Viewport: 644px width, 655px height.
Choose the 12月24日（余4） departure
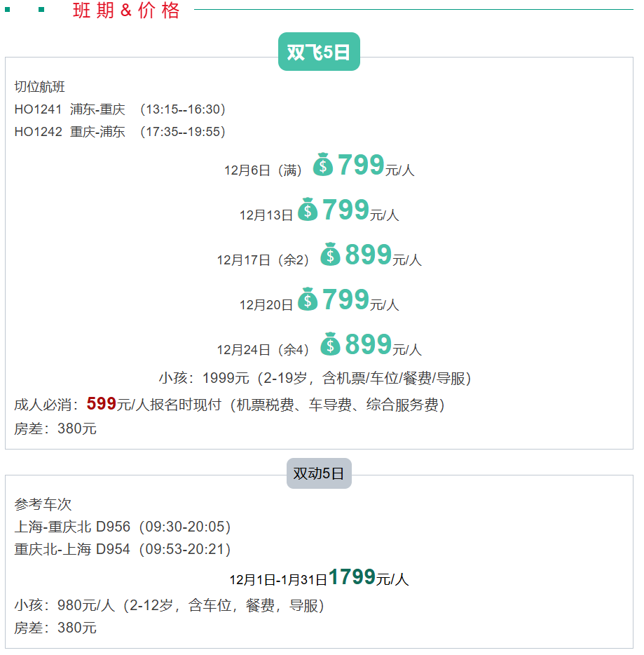click(263, 350)
